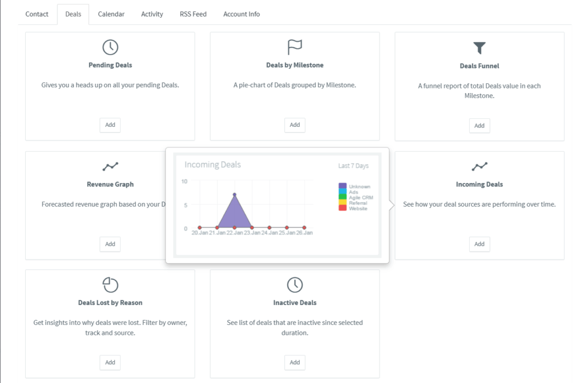Click the Pending Deals clock icon
588x383 pixels.
point(110,47)
